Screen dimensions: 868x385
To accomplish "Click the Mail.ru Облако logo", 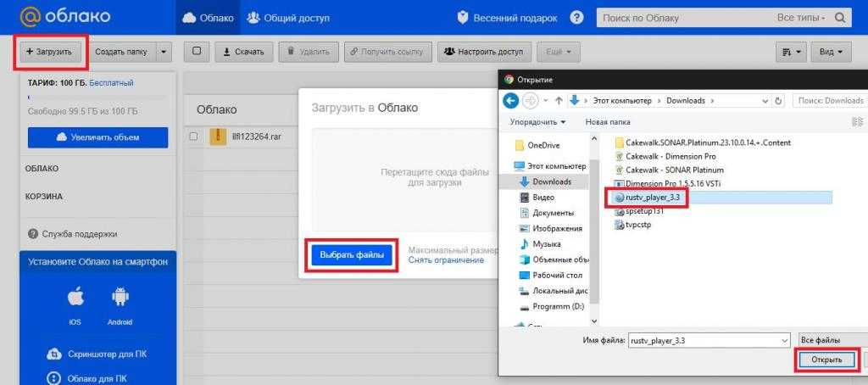I will tap(65, 17).
